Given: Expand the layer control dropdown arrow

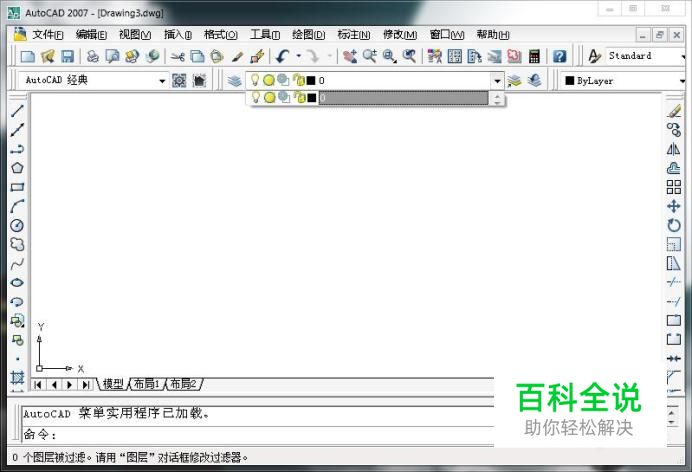Looking at the screenshot, I should (497, 81).
